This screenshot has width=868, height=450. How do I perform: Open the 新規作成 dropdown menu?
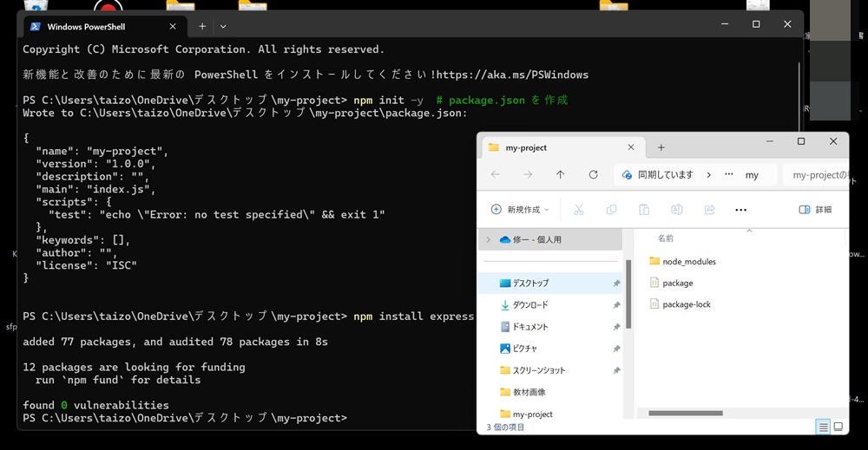(x=520, y=210)
